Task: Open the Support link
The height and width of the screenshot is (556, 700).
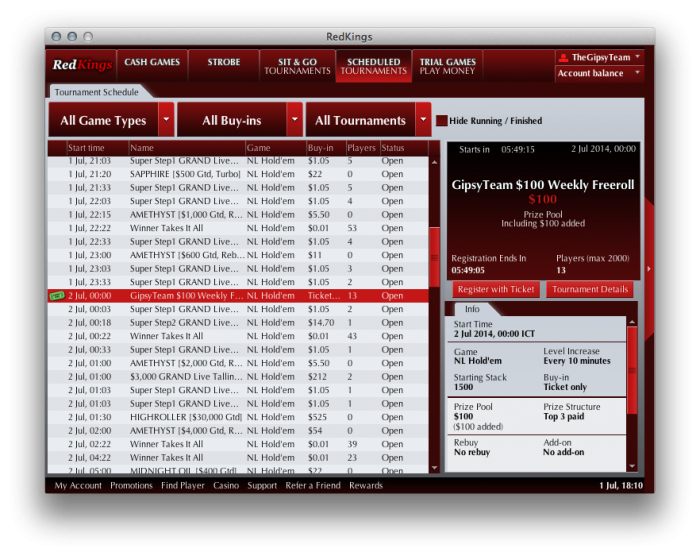Action: point(262,485)
